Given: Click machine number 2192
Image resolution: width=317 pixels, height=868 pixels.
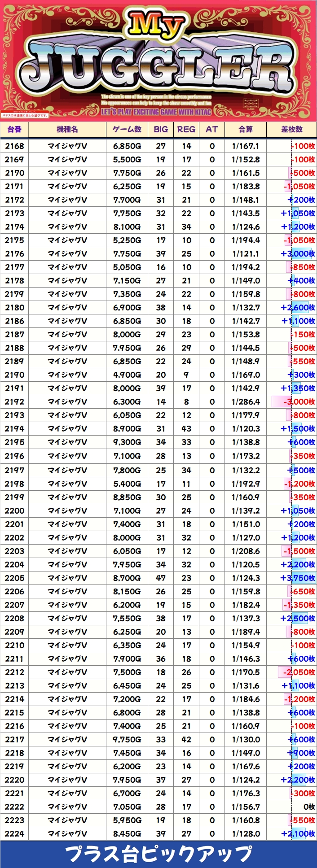Looking at the screenshot, I should [14, 402].
